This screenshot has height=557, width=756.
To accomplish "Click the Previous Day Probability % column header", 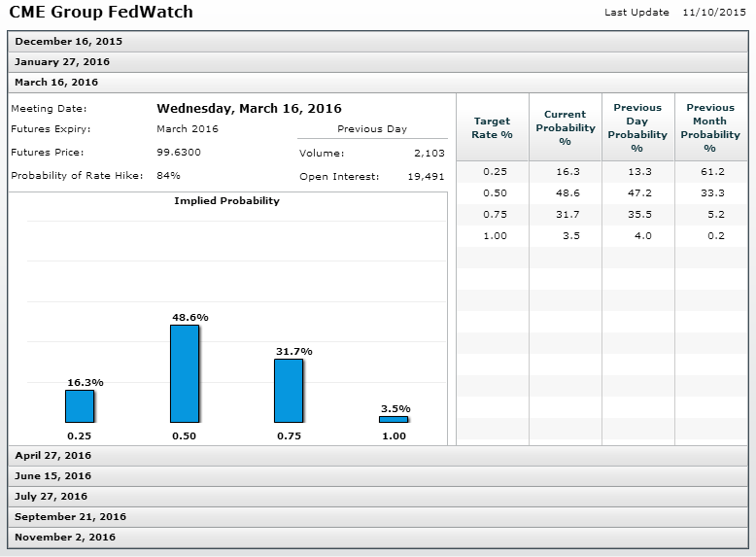I will click(637, 127).
